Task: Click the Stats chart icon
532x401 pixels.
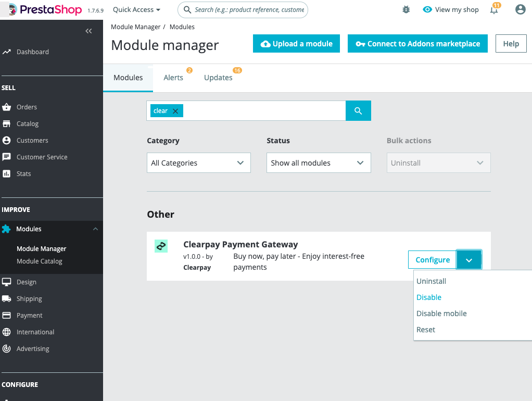Action: (x=6, y=173)
